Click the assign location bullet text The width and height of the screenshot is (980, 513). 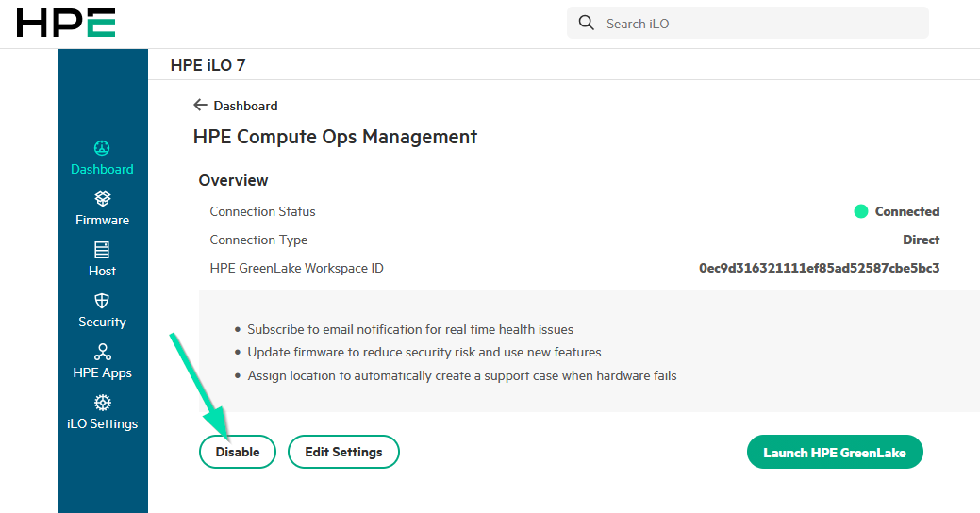tap(462, 375)
